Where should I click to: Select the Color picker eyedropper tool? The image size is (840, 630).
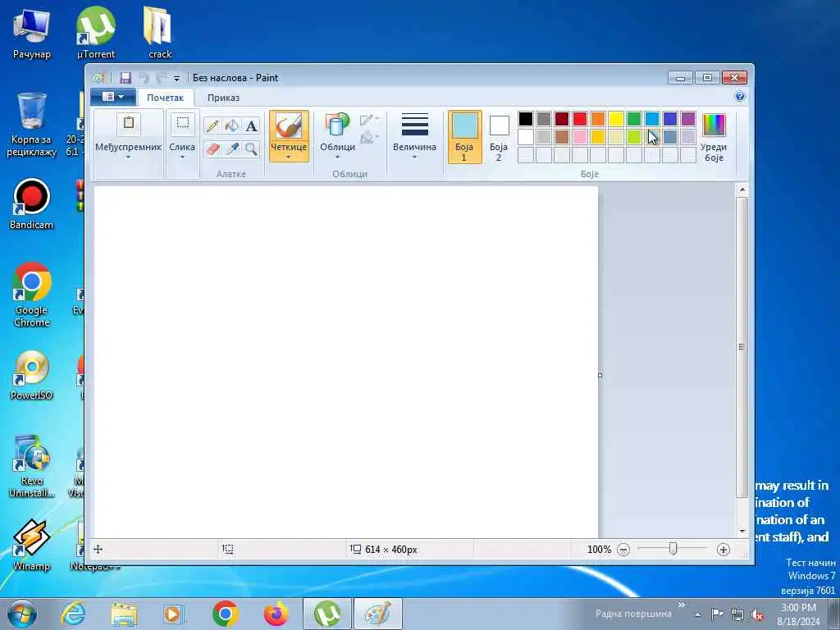[232, 149]
